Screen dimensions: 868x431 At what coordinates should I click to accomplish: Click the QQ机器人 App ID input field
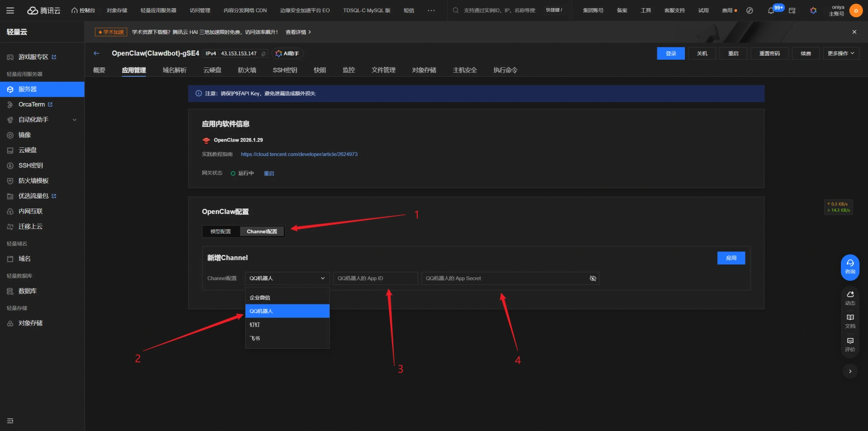(375, 278)
